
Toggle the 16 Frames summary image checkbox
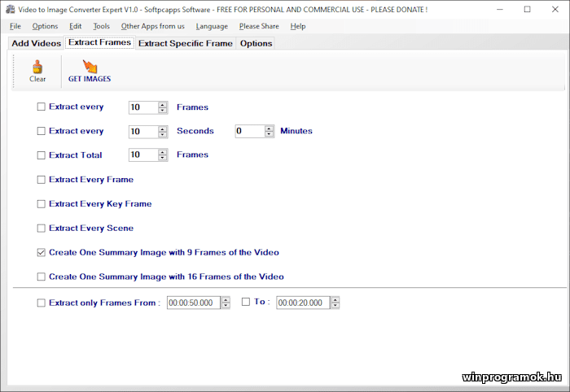42,277
